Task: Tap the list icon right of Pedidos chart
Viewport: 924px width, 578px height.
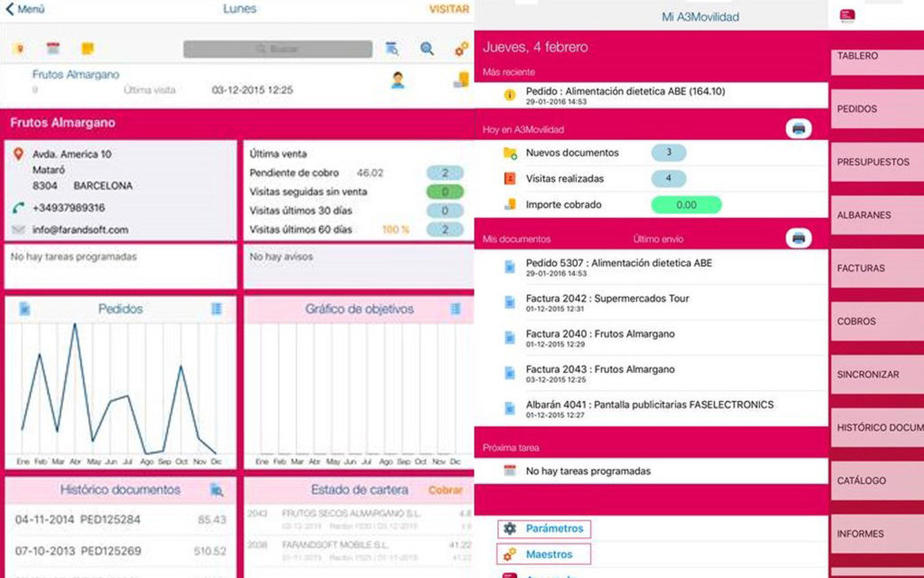Action: 217,309
